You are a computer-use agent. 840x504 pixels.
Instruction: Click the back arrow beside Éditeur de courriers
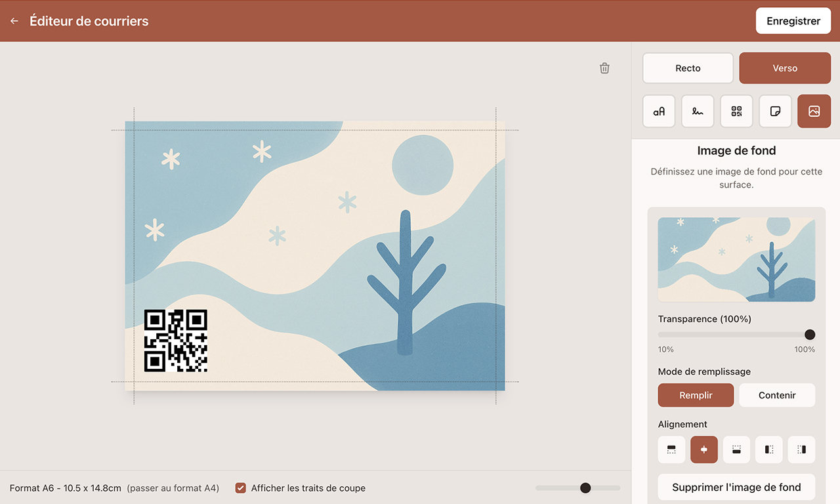coord(14,21)
